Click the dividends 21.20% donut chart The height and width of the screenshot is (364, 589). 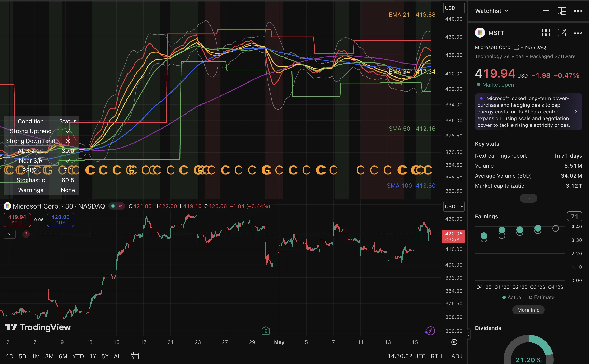(x=528, y=349)
